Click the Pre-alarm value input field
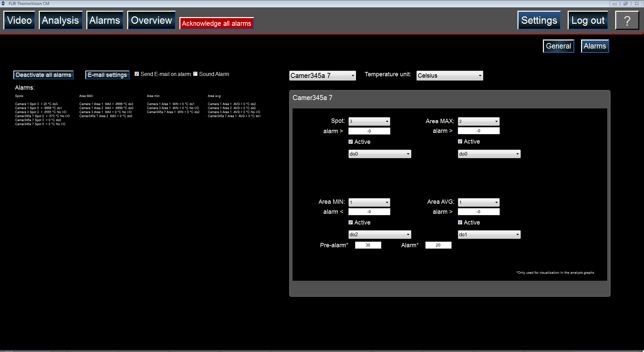Screen dimensions: 644x352 tap(368, 245)
